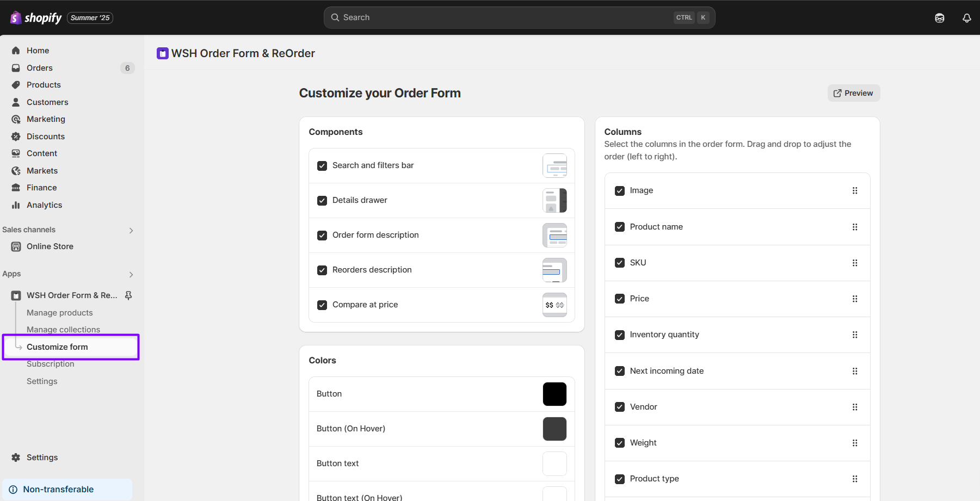The width and height of the screenshot is (980, 501).
Task: Click the Shopify logo in top bar
Action: coord(36,18)
